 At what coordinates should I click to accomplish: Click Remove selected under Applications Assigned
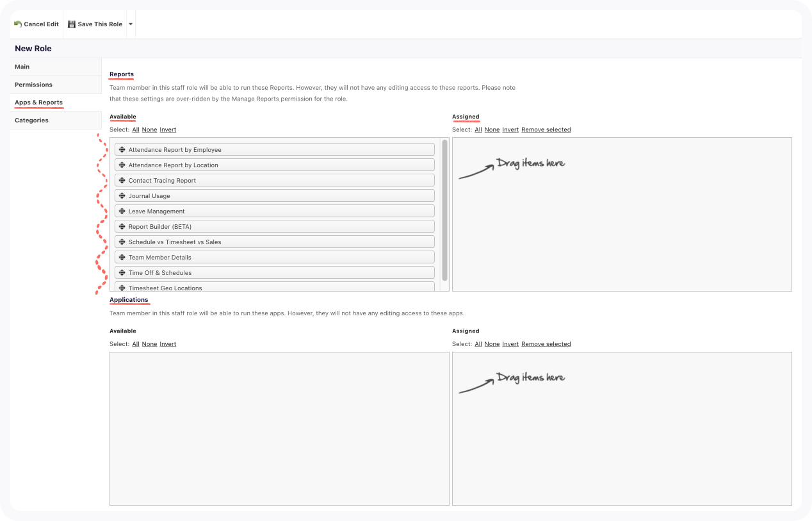(546, 343)
